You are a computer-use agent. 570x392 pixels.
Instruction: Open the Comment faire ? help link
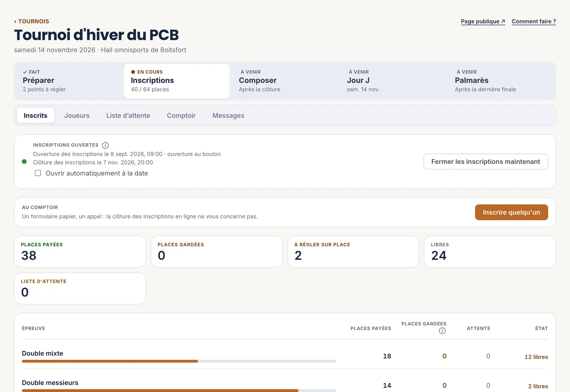(x=534, y=21)
